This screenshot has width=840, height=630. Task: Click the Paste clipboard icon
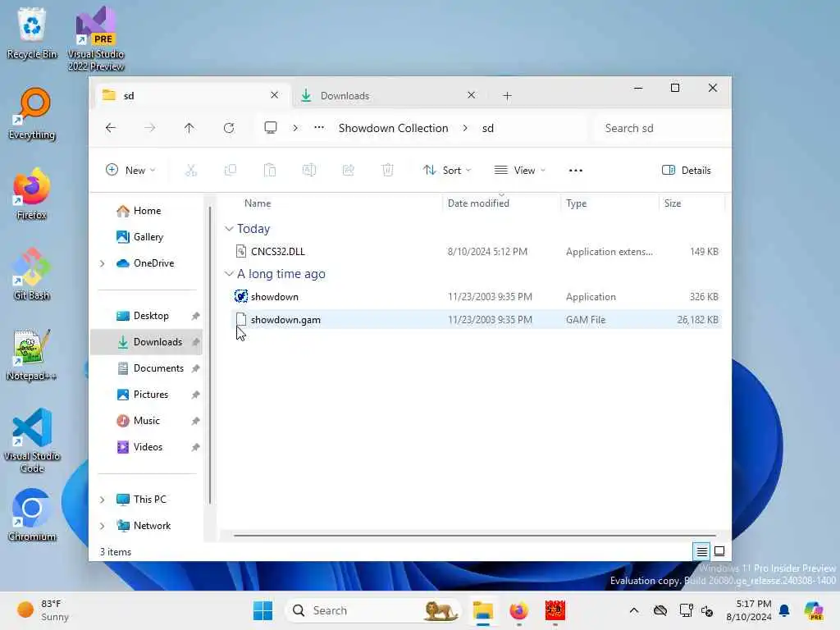coord(269,171)
